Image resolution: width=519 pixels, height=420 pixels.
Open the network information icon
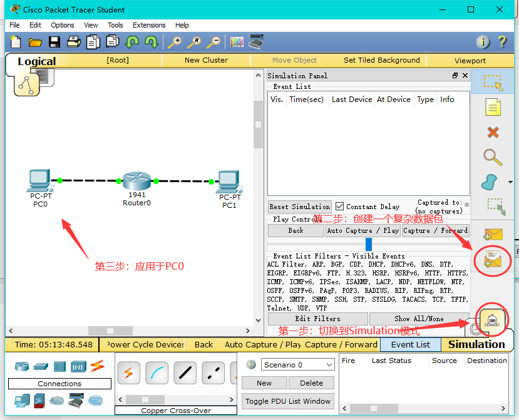(x=483, y=42)
